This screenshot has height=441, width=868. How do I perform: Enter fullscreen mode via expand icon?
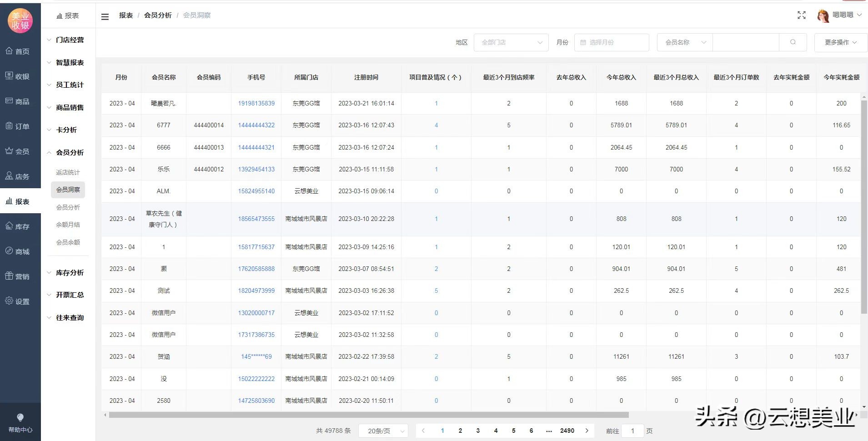(802, 15)
